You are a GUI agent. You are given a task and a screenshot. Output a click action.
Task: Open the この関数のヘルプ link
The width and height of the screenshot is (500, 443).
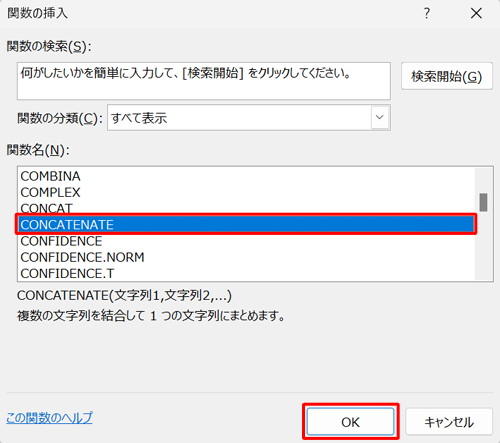pos(49,418)
